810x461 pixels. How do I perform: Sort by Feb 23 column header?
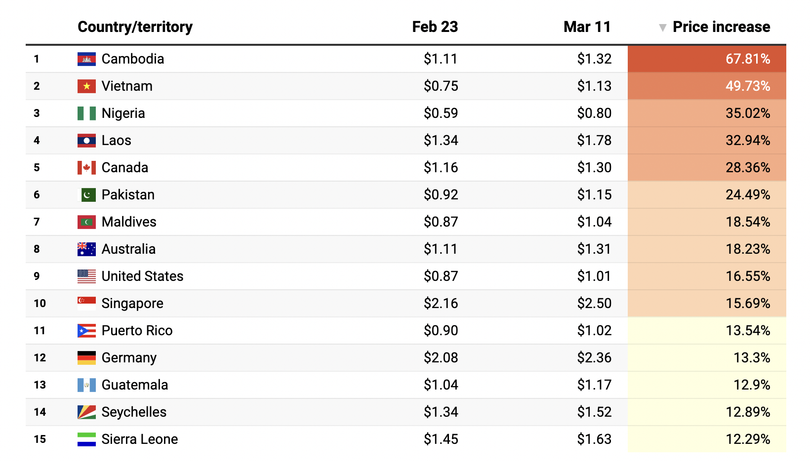[x=435, y=27]
